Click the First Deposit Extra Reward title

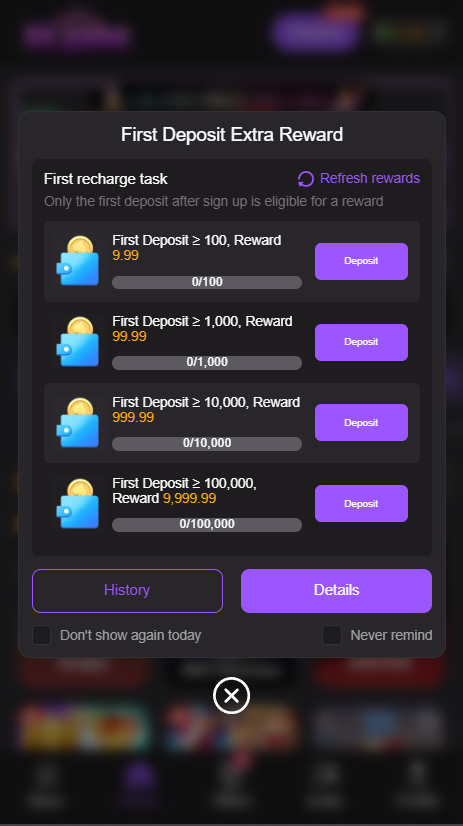point(232,135)
